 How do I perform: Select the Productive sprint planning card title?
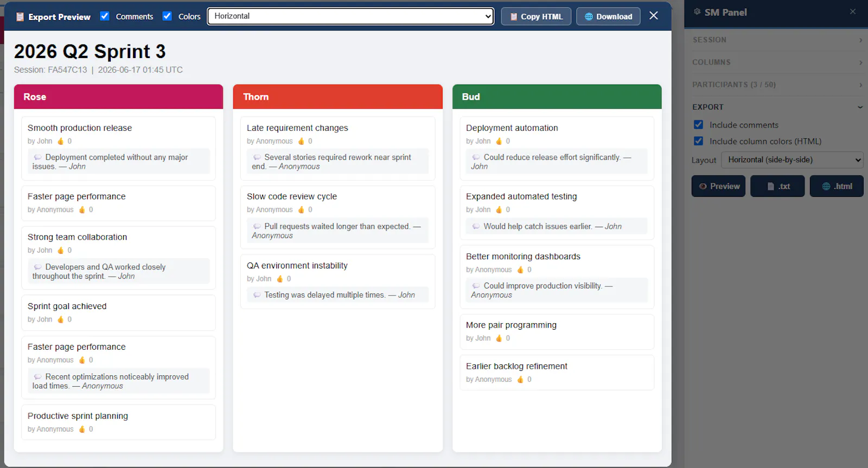point(78,416)
